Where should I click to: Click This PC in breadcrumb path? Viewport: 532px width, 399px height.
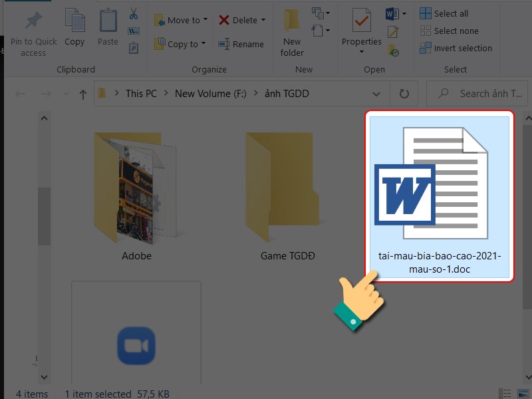[x=141, y=94]
